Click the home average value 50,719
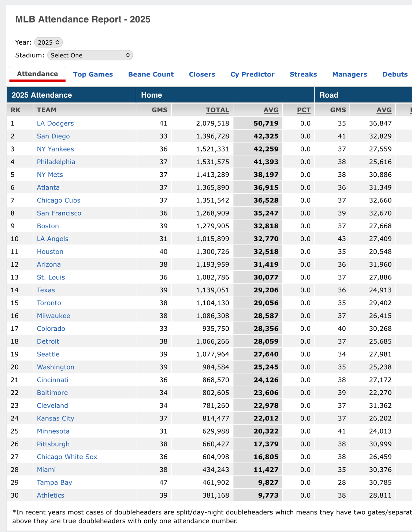This screenshot has width=412, height=532. coord(266,123)
